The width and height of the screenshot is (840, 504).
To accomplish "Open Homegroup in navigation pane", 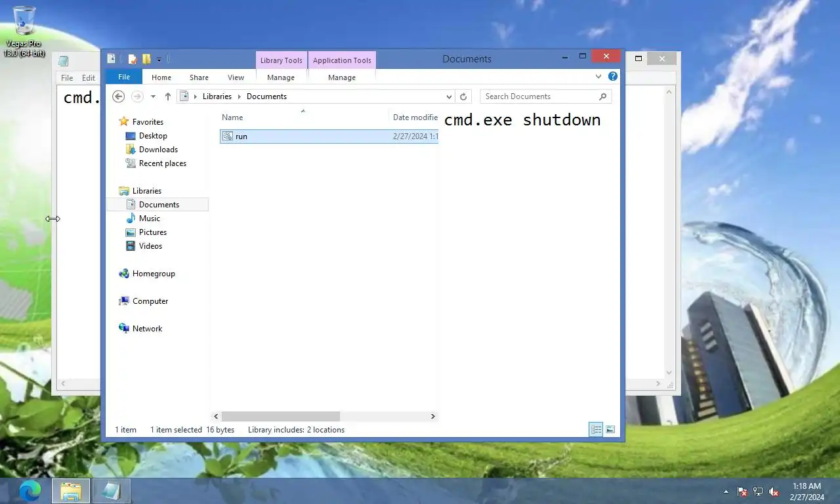I will tap(154, 274).
